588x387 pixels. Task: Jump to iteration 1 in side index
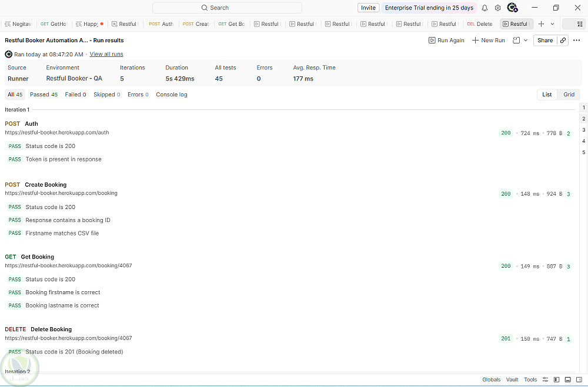coord(583,107)
